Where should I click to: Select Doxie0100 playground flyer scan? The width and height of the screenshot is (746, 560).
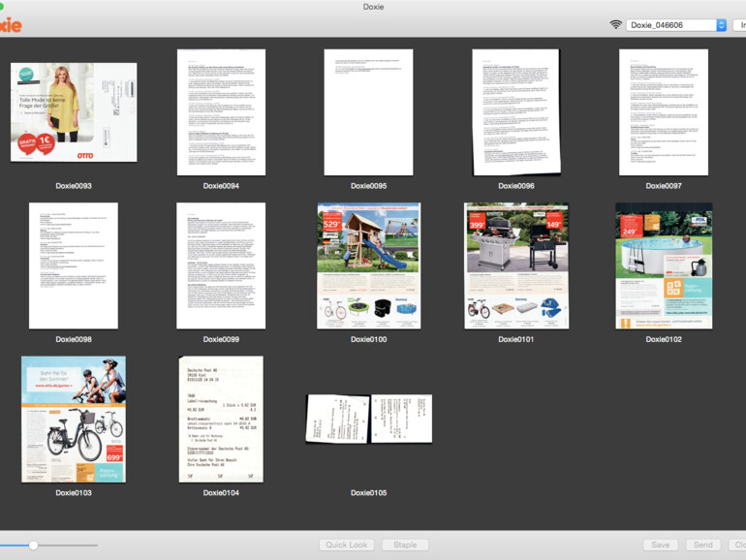pyautogui.click(x=368, y=265)
